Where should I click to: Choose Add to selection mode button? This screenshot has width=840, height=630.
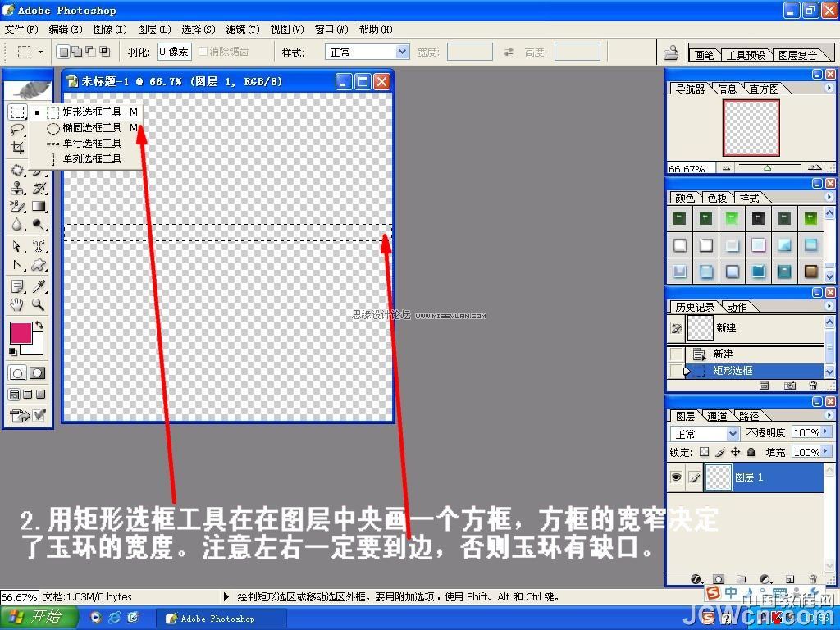[x=76, y=52]
